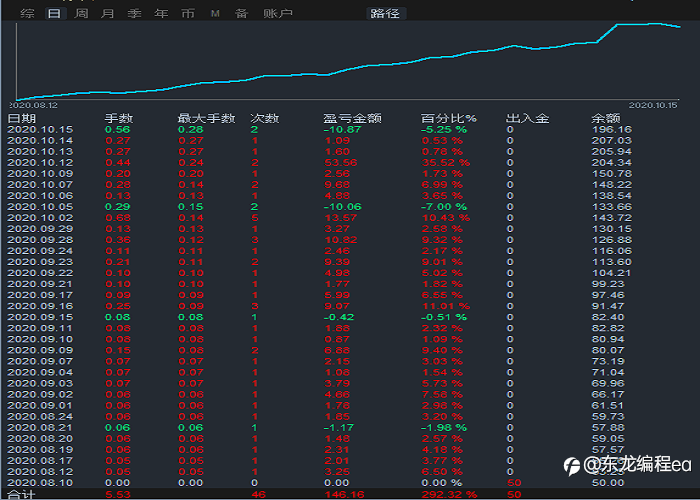The image size is (700, 500).
Task: Click the 盈亏金额 column header
Action: tap(352, 119)
